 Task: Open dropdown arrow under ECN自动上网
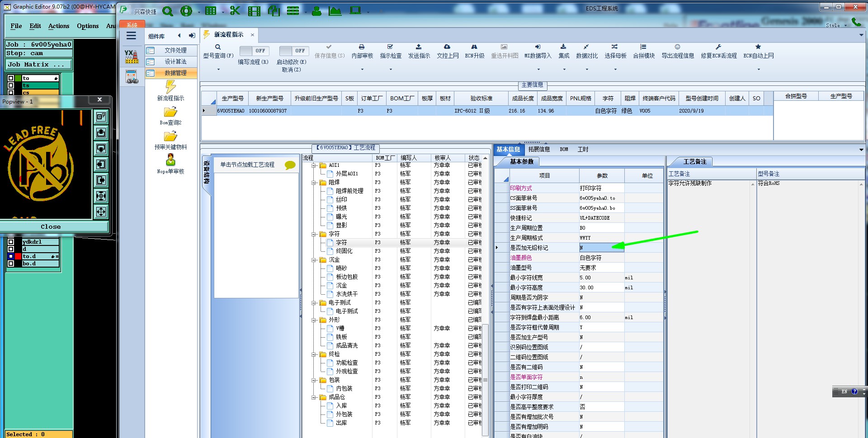pos(759,70)
